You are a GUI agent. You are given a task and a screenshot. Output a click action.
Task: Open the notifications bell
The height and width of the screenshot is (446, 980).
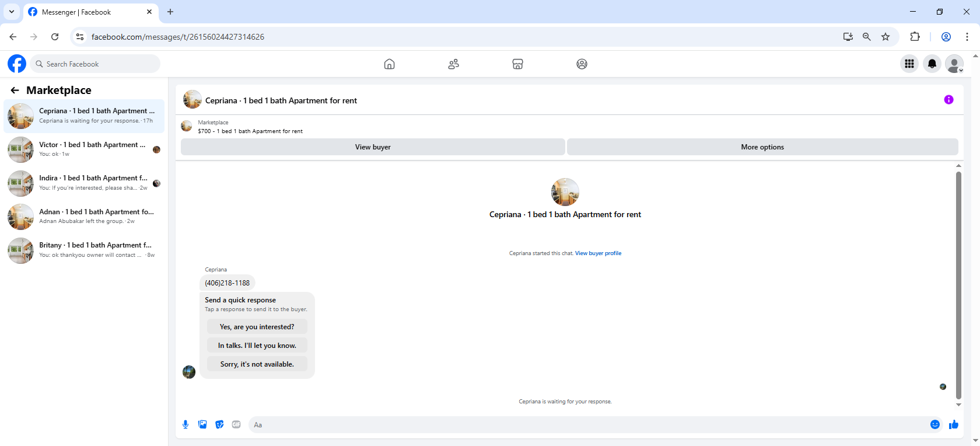pos(932,64)
